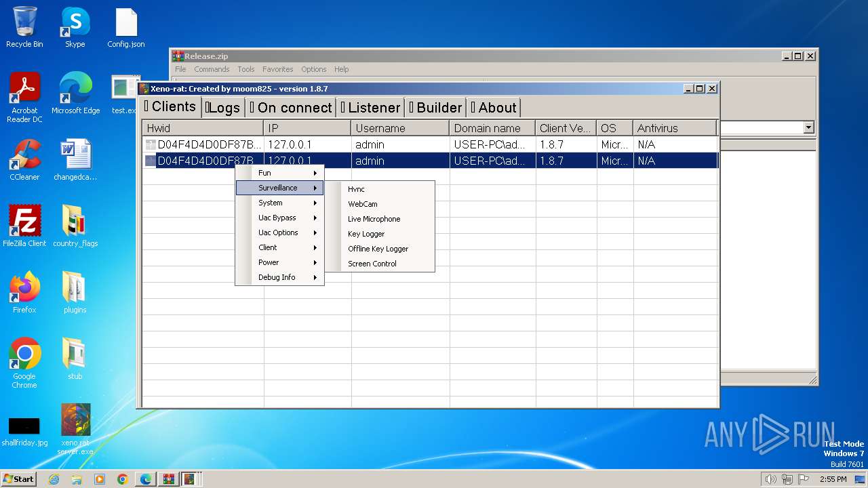Switch to the Logs tab
Screen dimensions: 868x488
223,108
